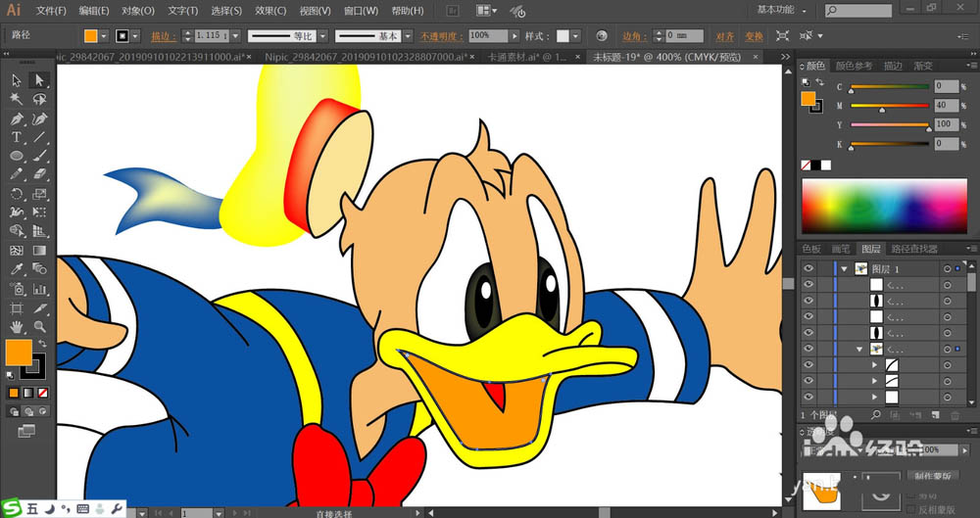
Task: Select the Eyedropper tool
Action: pos(17,269)
